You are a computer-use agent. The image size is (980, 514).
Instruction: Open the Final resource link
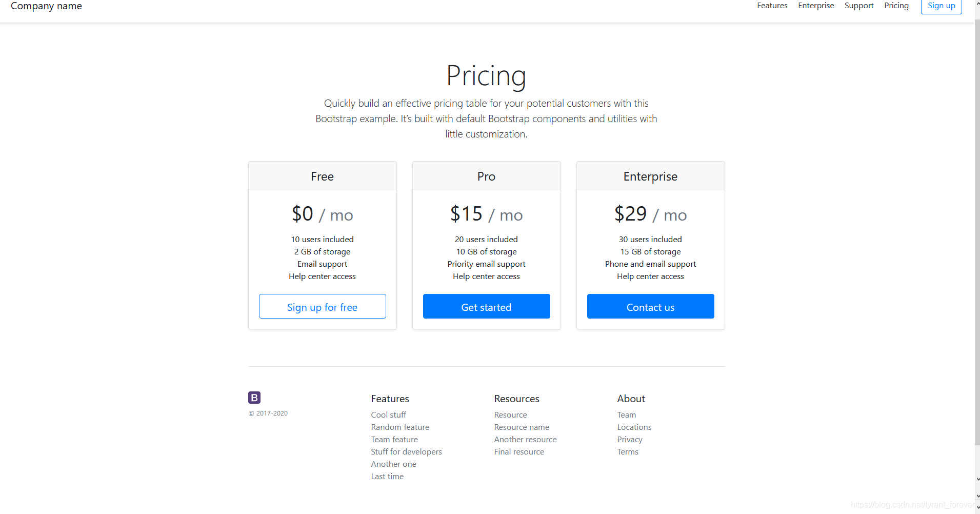coord(519,451)
